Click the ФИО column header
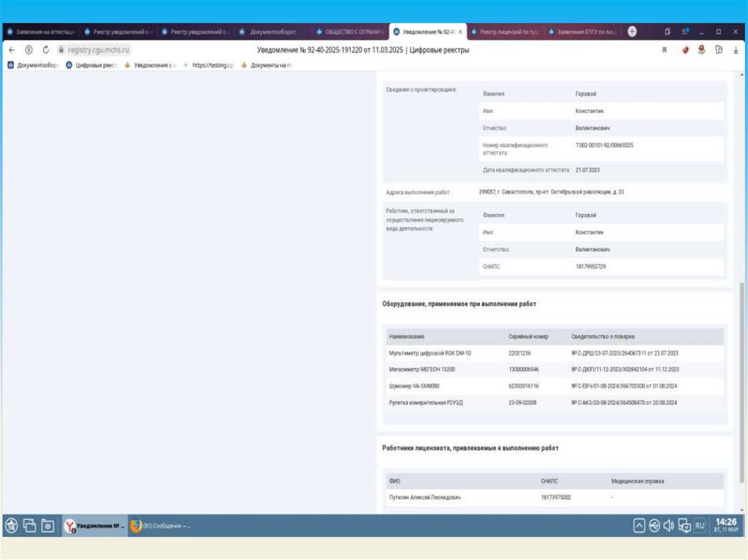The image size is (748, 560). [394, 481]
